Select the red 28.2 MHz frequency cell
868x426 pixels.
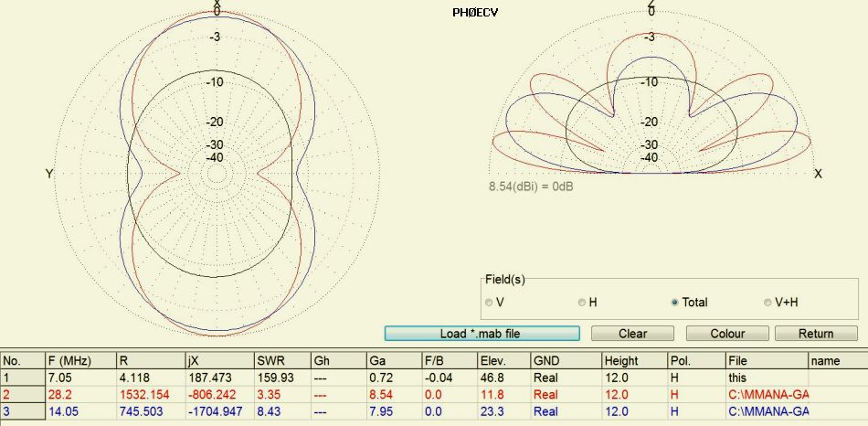tap(80, 394)
